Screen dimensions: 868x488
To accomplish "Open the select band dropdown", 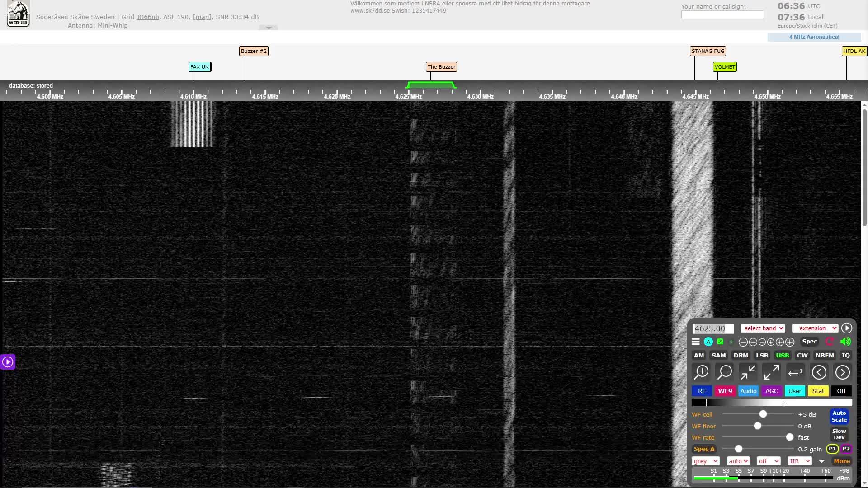I will click(x=763, y=328).
